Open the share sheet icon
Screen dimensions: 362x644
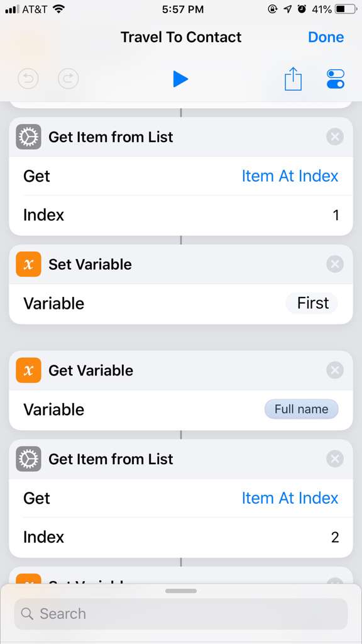[x=293, y=79]
